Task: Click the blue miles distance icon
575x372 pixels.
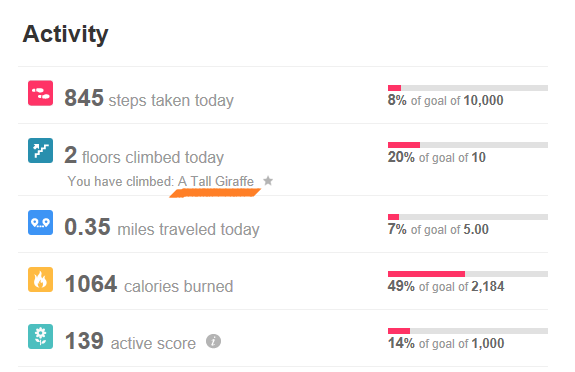Action: pos(40,222)
